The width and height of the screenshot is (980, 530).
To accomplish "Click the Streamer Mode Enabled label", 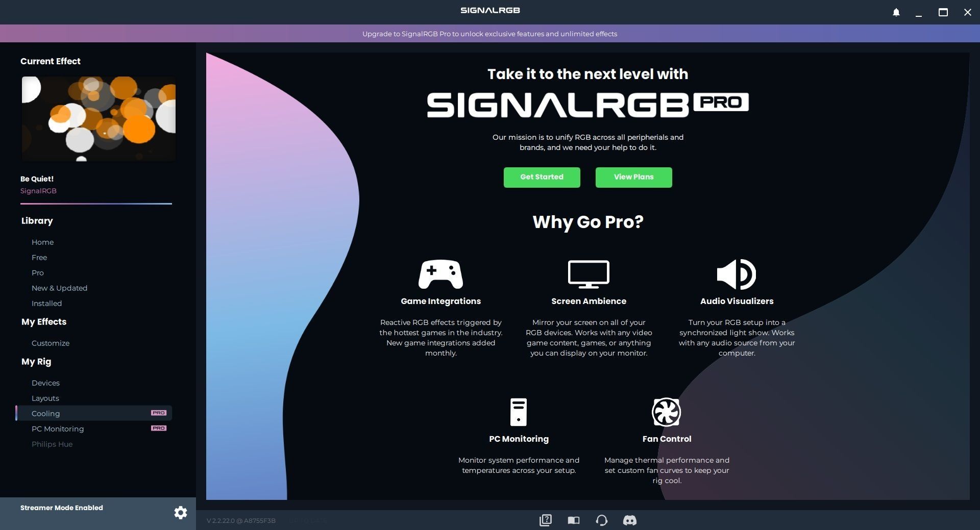I will click(x=62, y=508).
